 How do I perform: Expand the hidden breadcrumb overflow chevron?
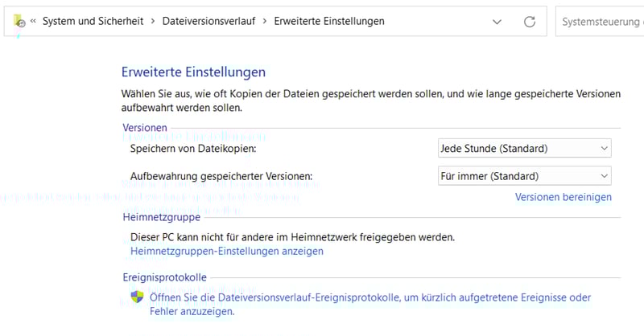tap(34, 22)
